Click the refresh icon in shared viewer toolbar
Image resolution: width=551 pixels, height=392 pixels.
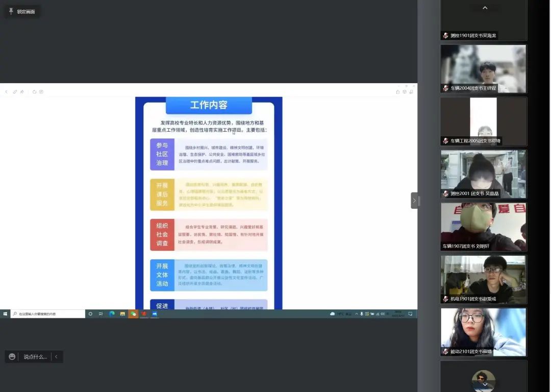click(x=35, y=92)
